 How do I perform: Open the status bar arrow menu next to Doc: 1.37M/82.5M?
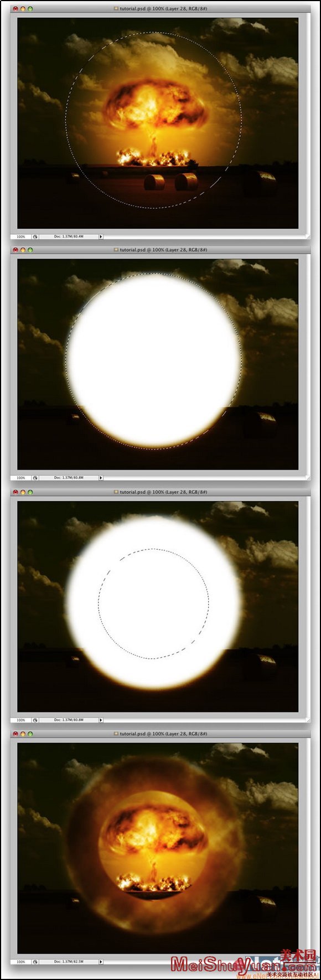point(101,961)
